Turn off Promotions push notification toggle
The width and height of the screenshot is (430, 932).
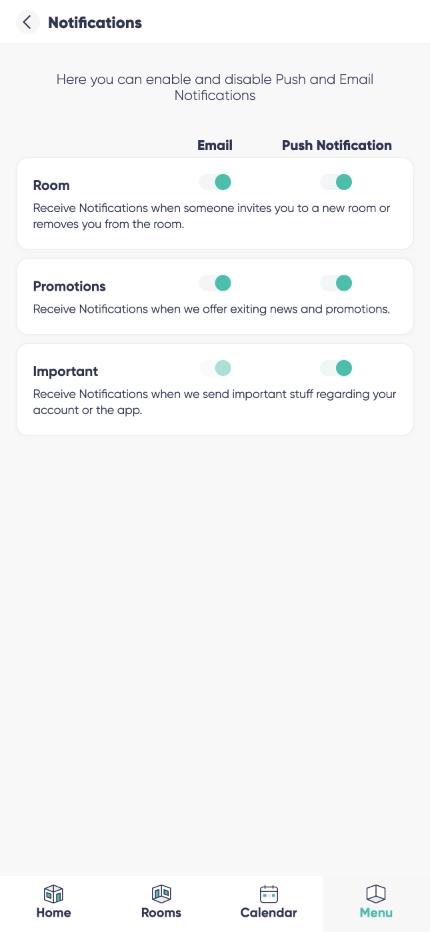(337, 283)
